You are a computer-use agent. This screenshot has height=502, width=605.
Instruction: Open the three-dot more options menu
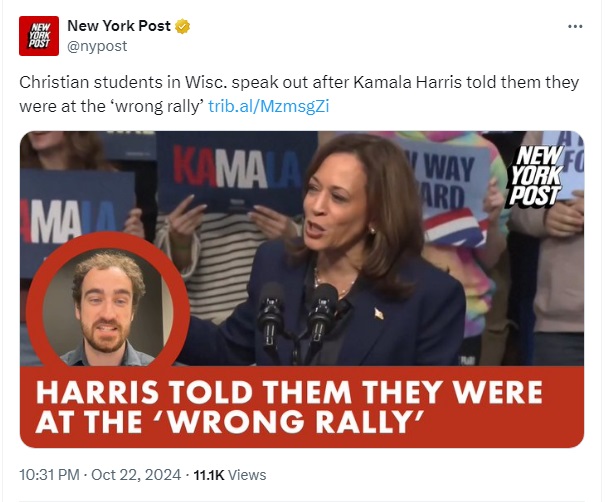pos(575,26)
